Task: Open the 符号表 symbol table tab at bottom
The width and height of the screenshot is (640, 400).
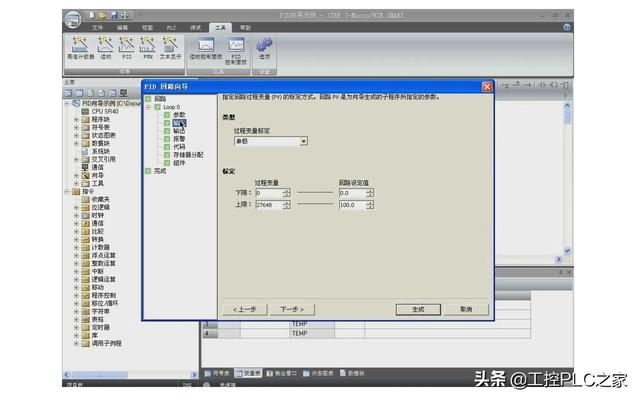Action: coord(218,373)
